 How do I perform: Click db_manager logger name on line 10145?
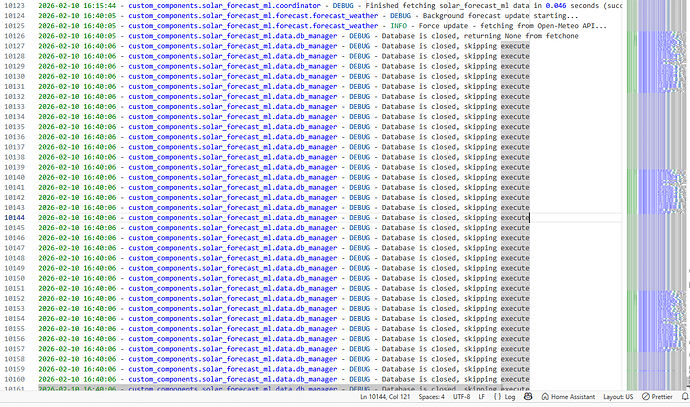(232, 228)
